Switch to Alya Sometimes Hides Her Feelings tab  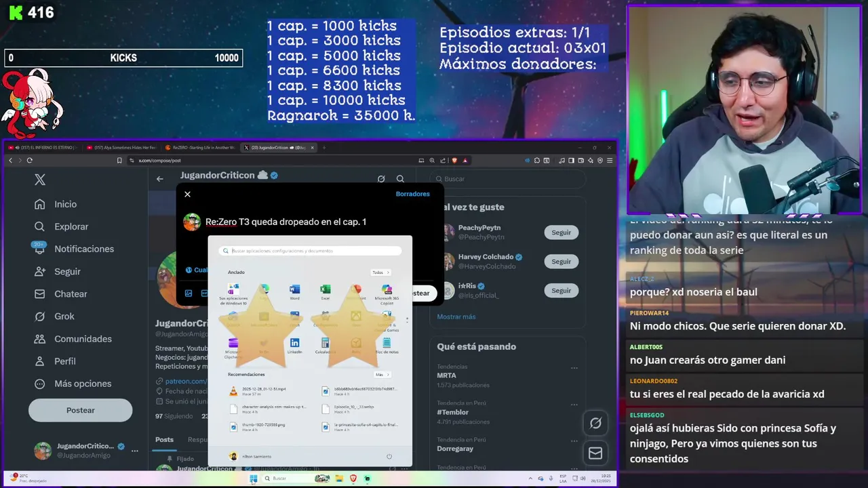[x=121, y=147]
